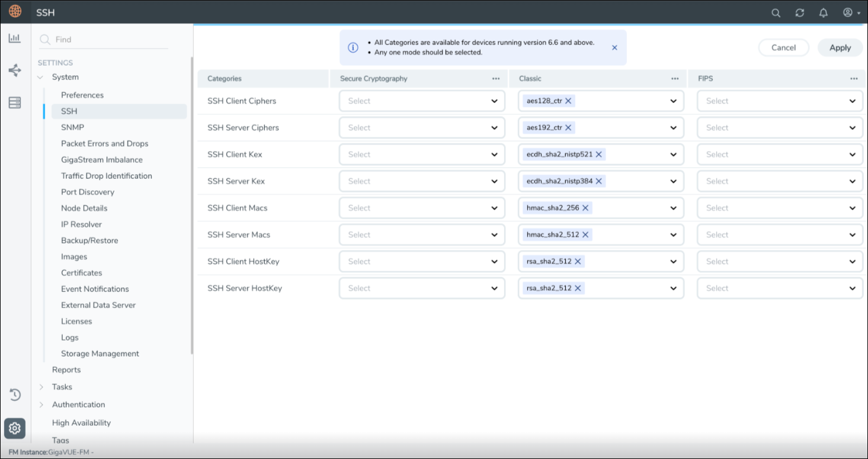Remove the aes128_ctr cipher tag

click(x=568, y=101)
